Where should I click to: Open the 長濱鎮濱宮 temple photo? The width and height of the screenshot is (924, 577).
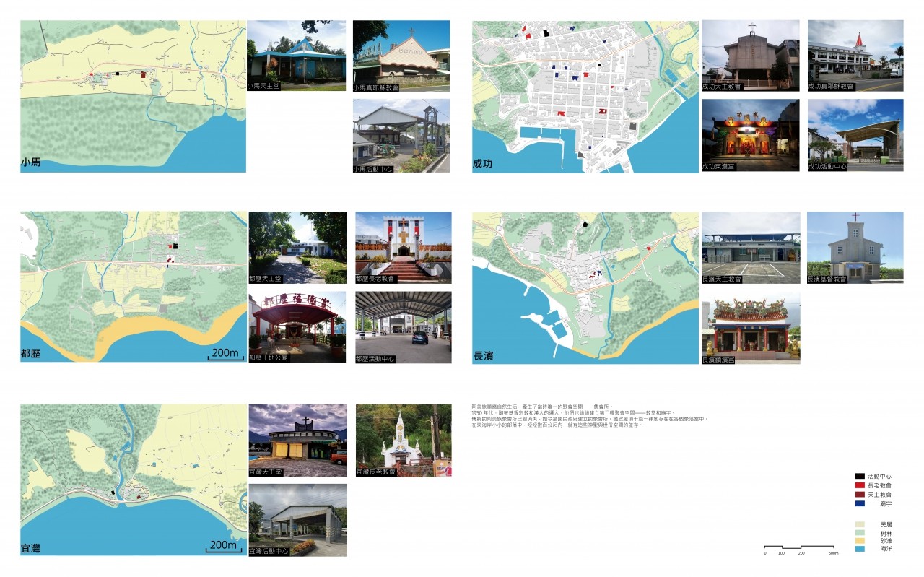point(751,327)
